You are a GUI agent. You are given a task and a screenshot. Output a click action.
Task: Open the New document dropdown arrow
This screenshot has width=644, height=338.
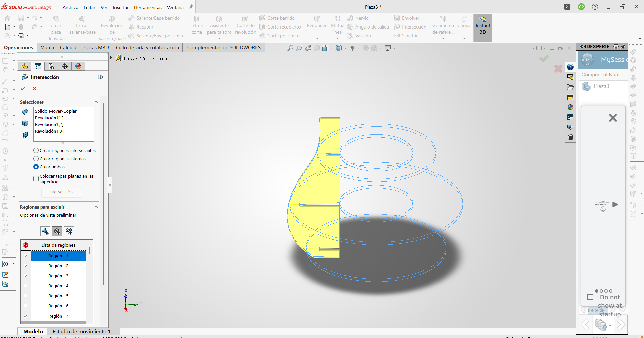(x=14, y=27)
